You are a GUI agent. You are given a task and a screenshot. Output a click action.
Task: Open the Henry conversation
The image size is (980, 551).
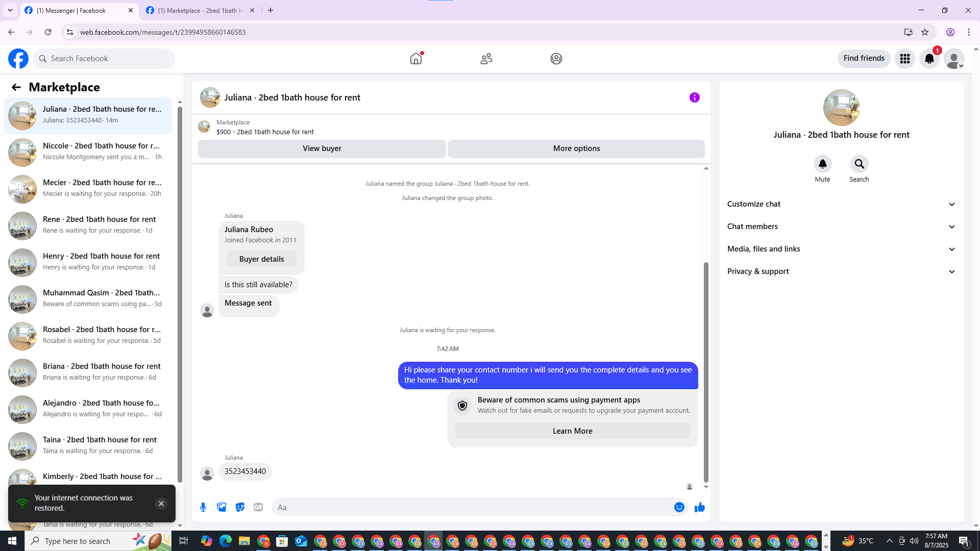point(88,263)
